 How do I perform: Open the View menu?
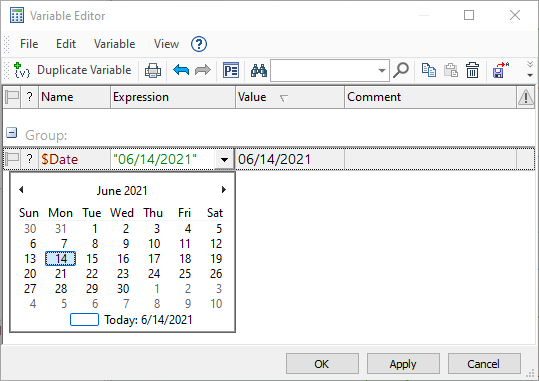[x=166, y=44]
